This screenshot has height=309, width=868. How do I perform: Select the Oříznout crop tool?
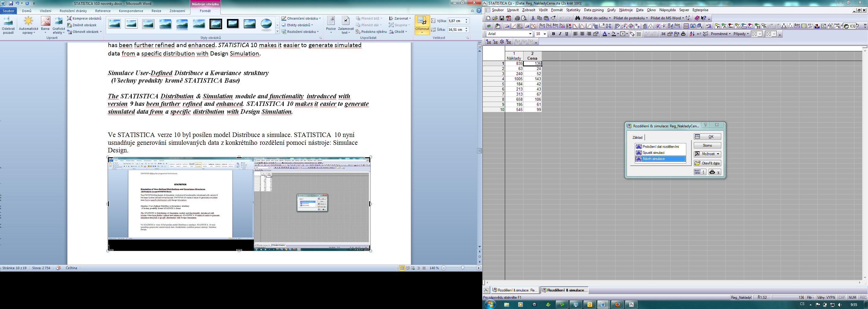tap(422, 25)
